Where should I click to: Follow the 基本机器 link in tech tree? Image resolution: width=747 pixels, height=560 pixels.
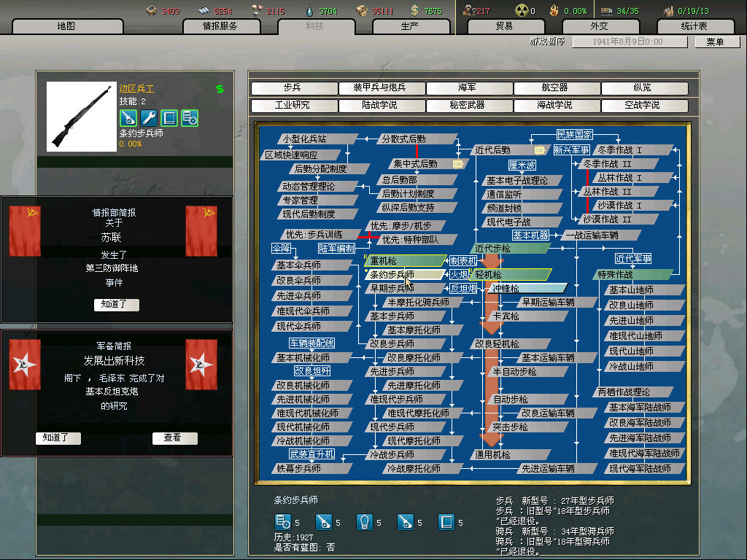click(530, 236)
